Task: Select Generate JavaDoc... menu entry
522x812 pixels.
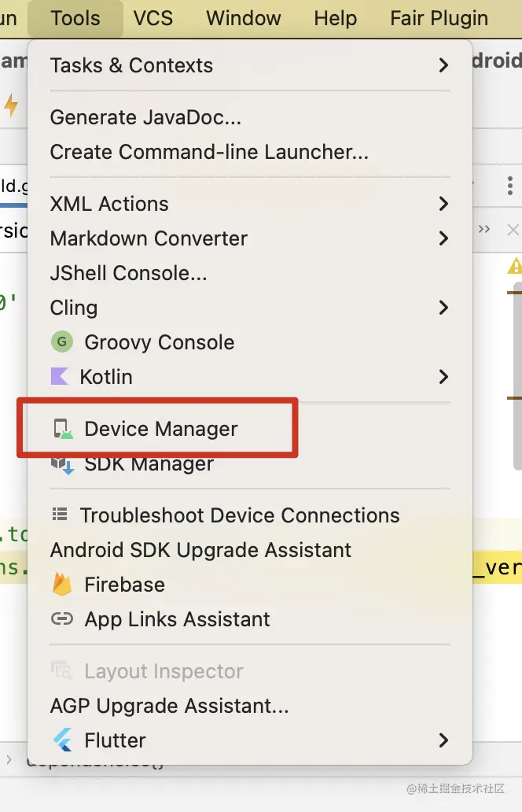Action: point(145,117)
